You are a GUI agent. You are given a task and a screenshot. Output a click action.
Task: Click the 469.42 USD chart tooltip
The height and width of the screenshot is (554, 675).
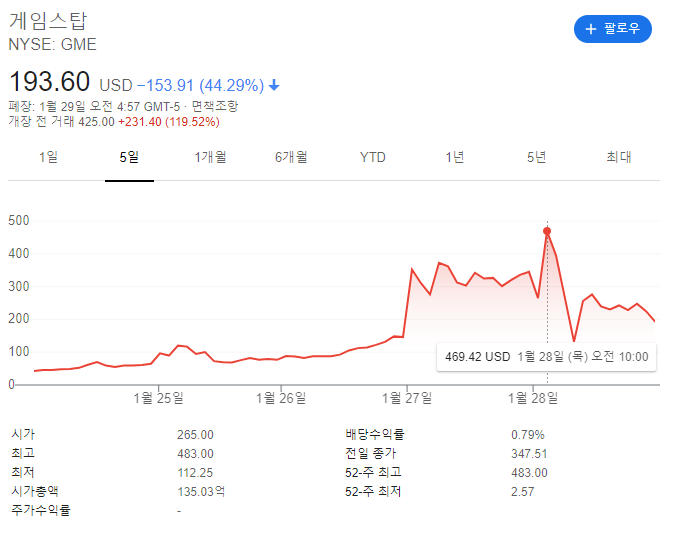(x=546, y=357)
